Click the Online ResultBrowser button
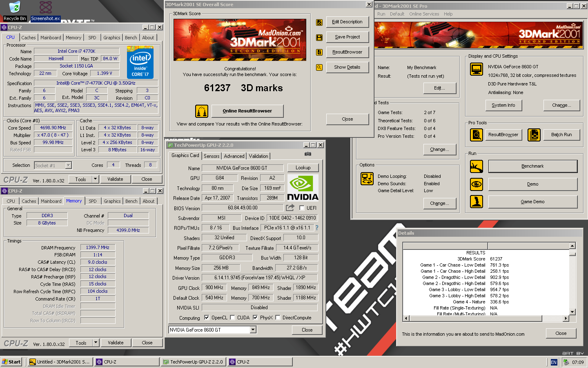This screenshot has width=588, height=368. [247, 111]
